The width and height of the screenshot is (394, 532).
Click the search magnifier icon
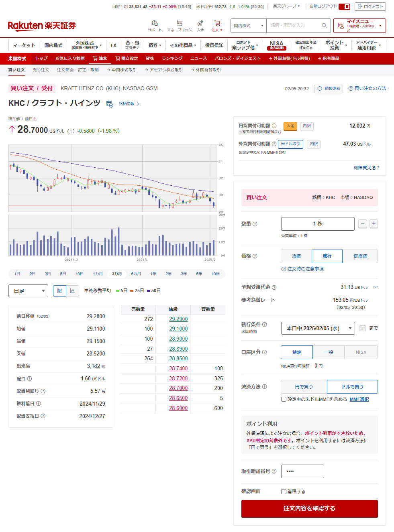pyautogui.click(x=324, y=26)
